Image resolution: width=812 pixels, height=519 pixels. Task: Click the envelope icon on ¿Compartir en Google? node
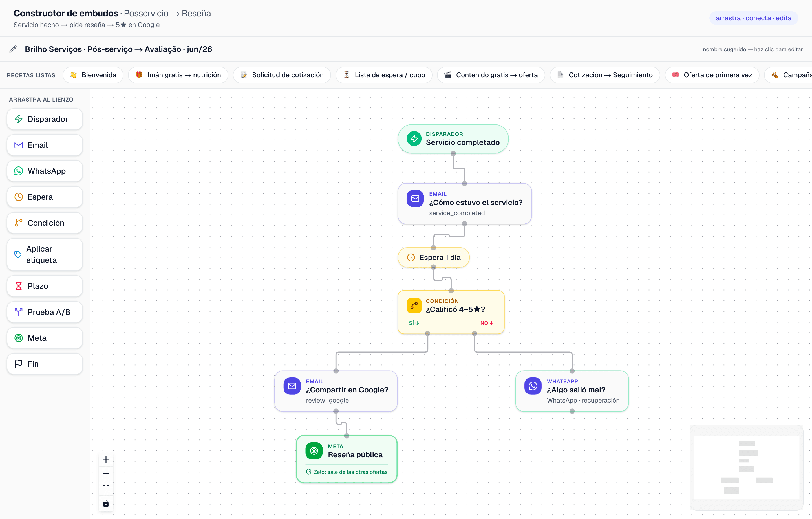coord(292,386)
